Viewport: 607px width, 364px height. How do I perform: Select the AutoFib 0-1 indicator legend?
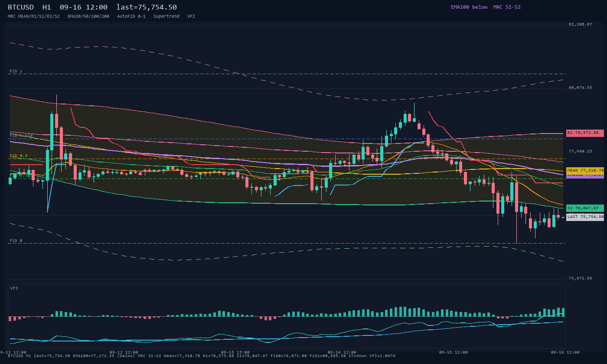point(131,16)
